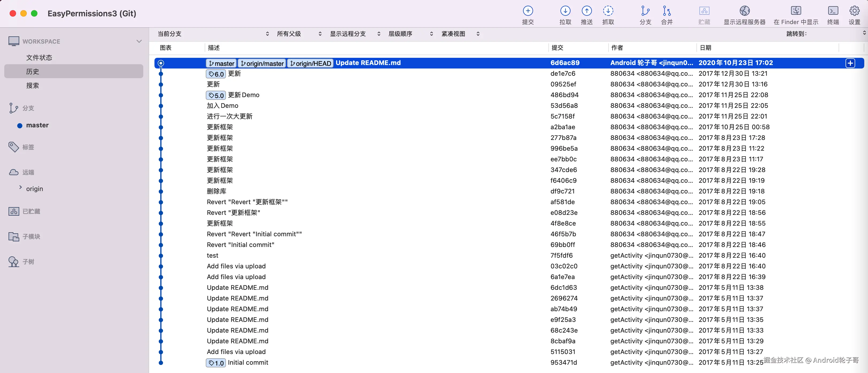Open the 终端 (Terminal) toolbar icon
This screenshot has height=373, width=868.
coord(833,11)
